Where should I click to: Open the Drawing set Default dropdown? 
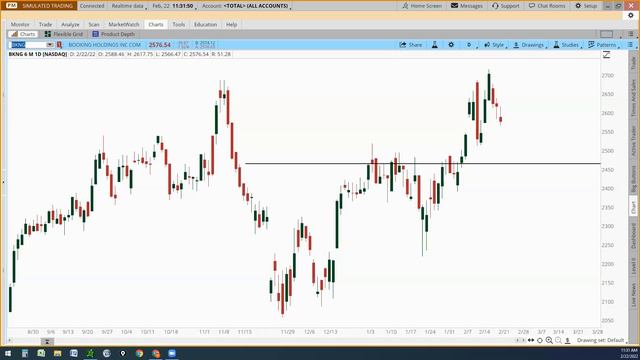click(x=601, y=340)
